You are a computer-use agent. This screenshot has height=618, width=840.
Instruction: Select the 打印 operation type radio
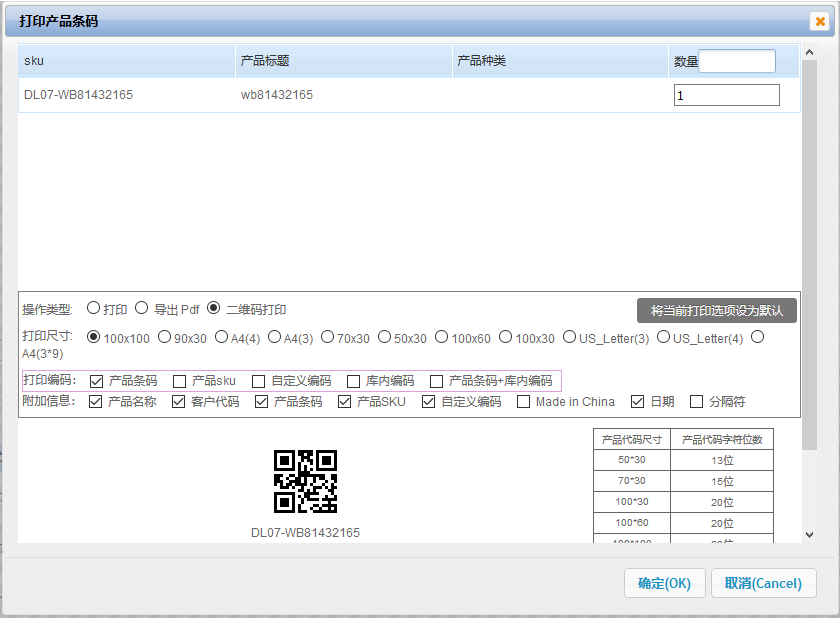click(94, 309)
